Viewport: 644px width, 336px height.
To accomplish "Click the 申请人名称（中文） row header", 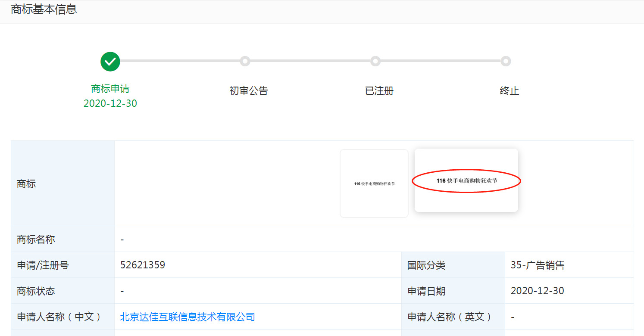I will (63, 317).
